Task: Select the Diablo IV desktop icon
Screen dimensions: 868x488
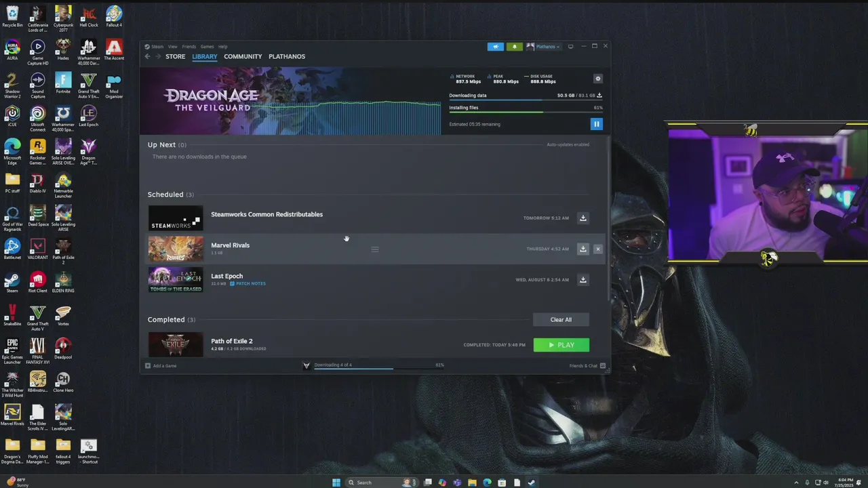Action: point(38,183)
